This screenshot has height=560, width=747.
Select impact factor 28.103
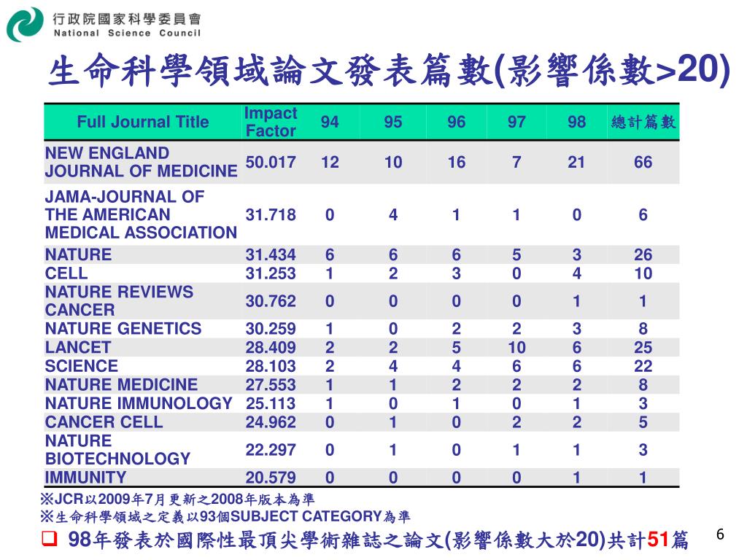point(271,366)
